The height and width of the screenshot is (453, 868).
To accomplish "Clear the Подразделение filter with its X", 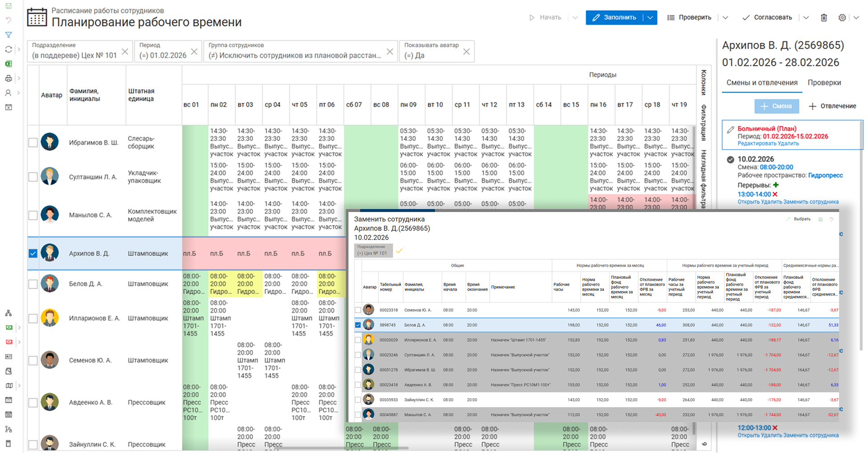I will [x=125, y=52].
